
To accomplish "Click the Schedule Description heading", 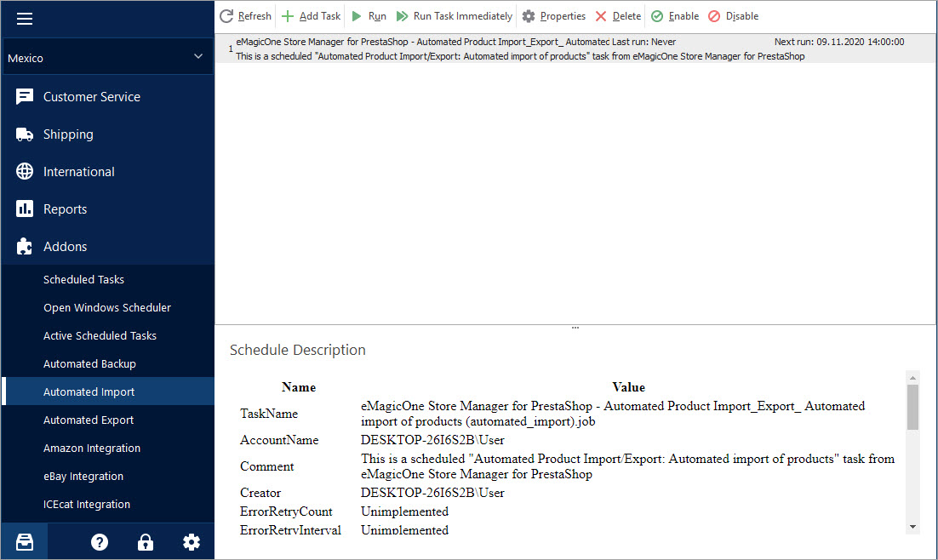I will [297, 350].
